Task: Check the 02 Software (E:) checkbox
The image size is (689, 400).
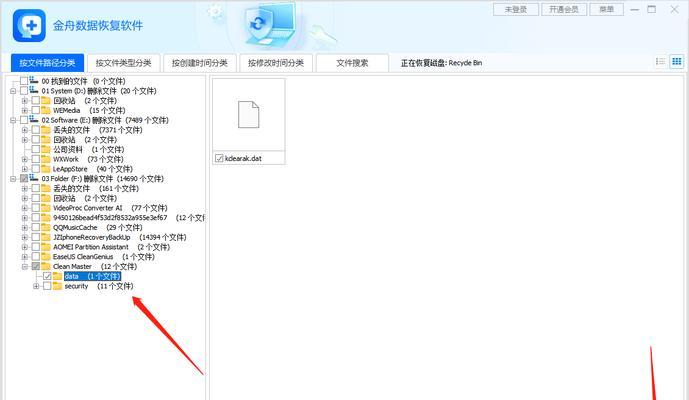Action: click(24, 120)
